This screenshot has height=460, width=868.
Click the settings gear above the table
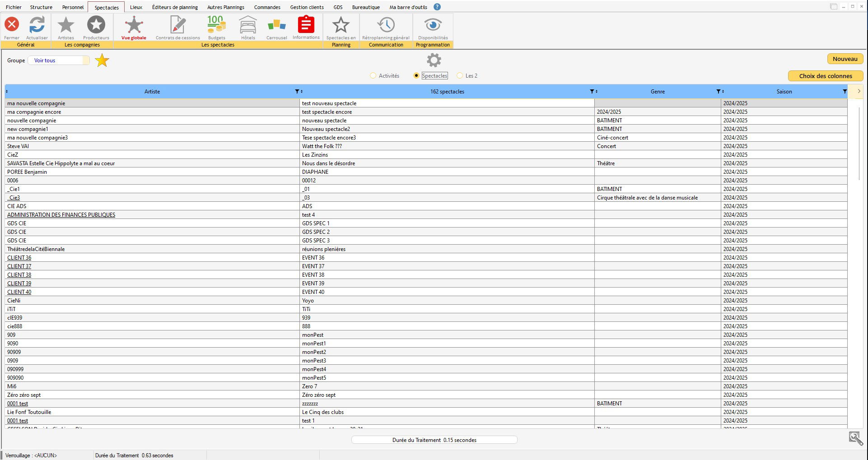coord(434,60)
